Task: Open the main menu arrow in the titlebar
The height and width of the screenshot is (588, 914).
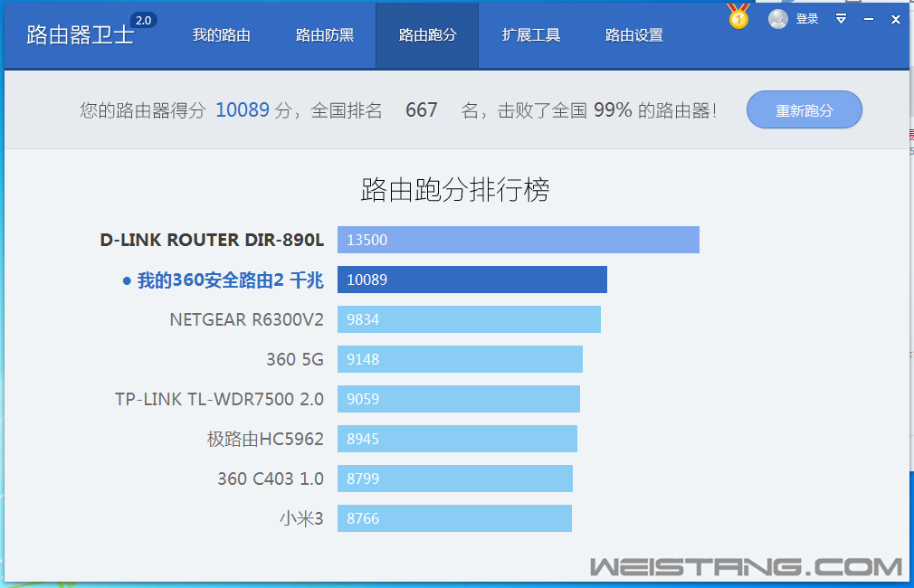Action: coord(841,18)
